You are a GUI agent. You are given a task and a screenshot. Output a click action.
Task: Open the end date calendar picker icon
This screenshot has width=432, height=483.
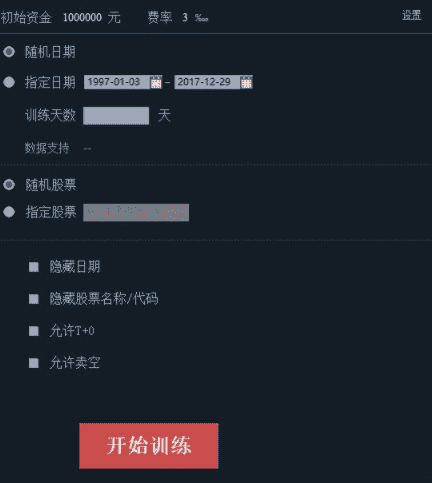tap(246, 82)
